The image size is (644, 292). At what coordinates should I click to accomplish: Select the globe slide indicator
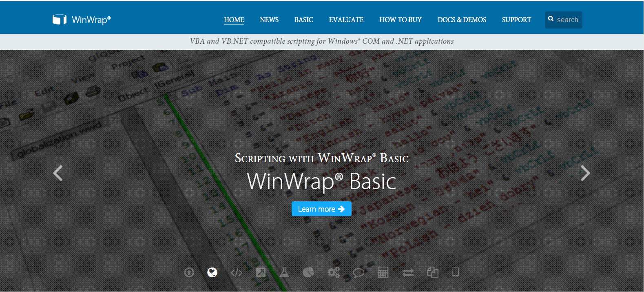[x=212, y=272]
